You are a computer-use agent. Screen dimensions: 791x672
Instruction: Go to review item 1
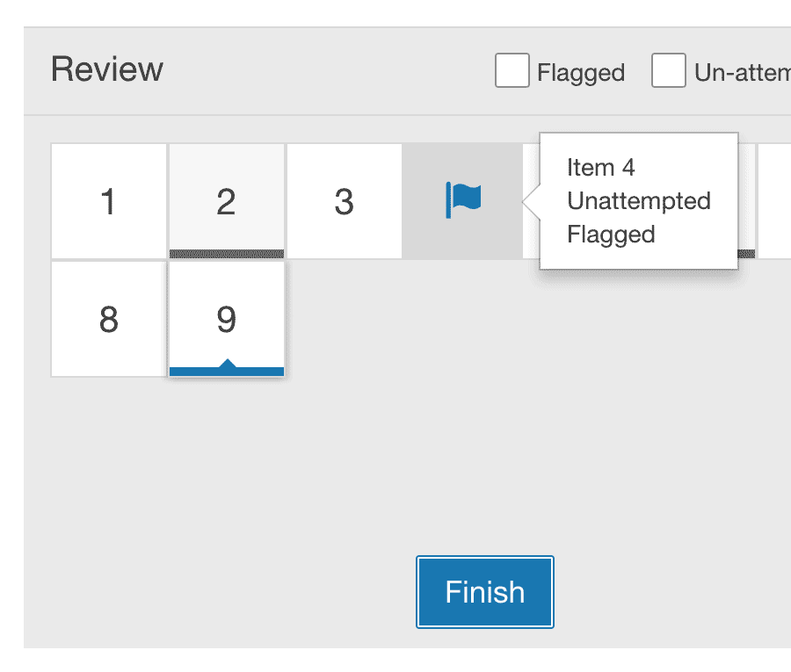click(x=108, y=201)
